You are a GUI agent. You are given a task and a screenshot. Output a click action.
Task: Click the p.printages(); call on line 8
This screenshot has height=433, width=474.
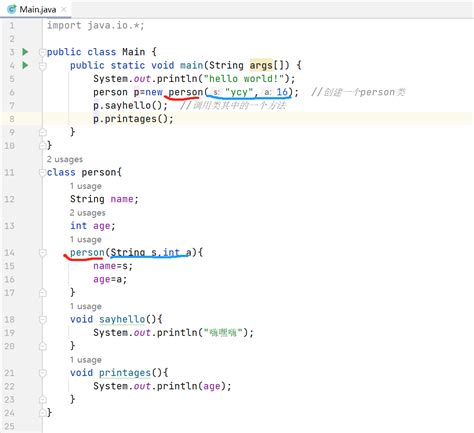(133, 119)
